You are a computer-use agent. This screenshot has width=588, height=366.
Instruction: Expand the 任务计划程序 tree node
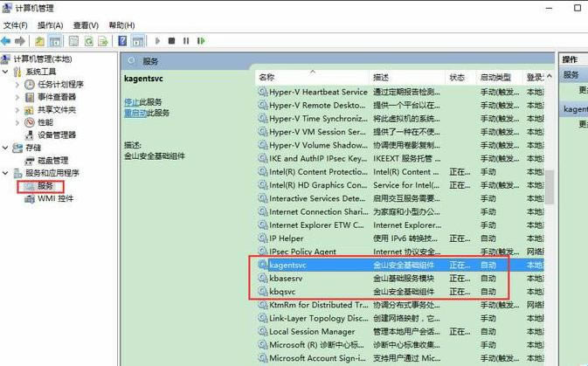pos(17,85)
